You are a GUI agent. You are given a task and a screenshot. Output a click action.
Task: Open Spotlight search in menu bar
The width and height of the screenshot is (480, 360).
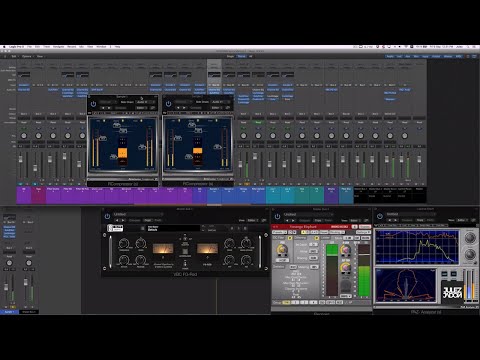(x=468, y=47)
